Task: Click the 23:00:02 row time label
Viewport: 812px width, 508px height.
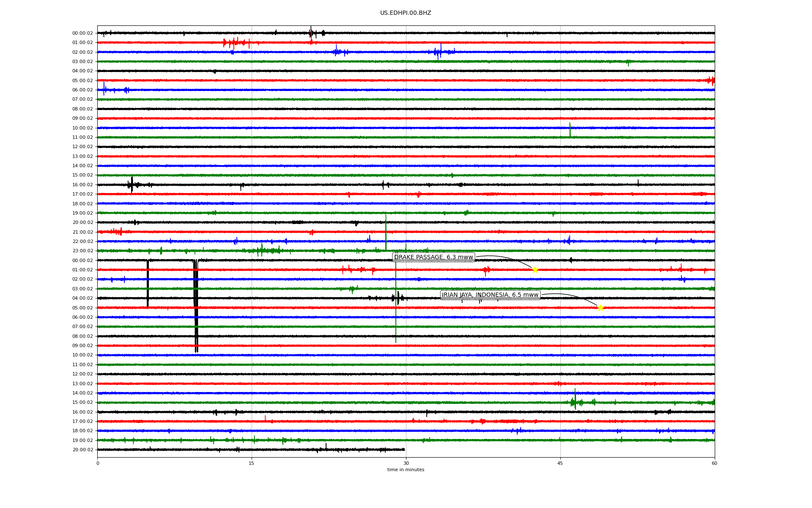Action: (82, 251)
